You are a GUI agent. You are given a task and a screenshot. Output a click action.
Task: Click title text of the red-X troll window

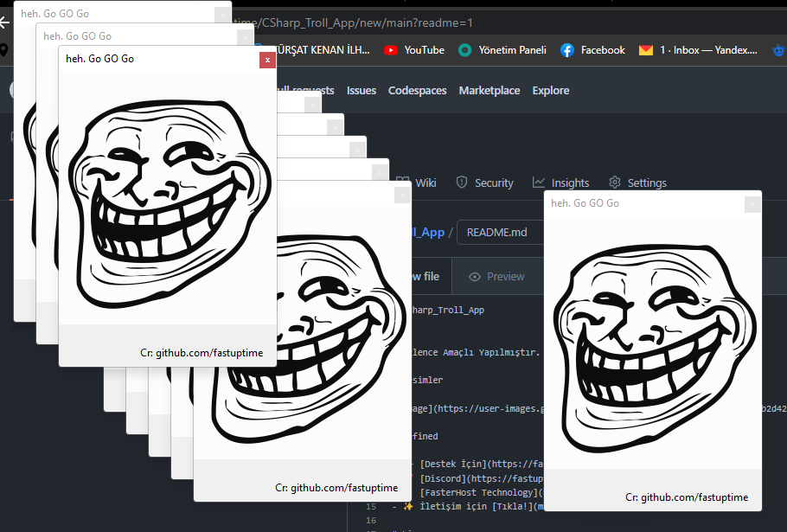pos(99,59)
